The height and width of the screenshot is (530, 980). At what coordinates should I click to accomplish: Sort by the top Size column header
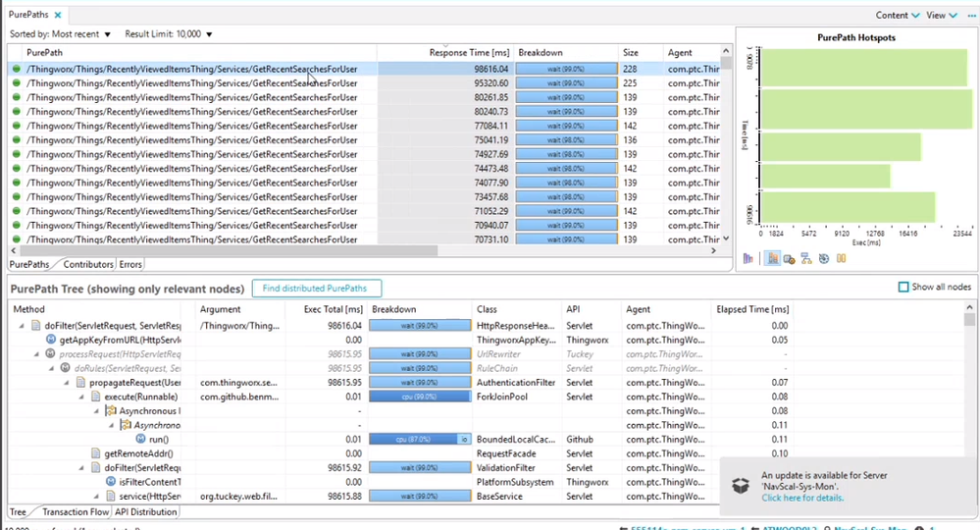point(631,53)
